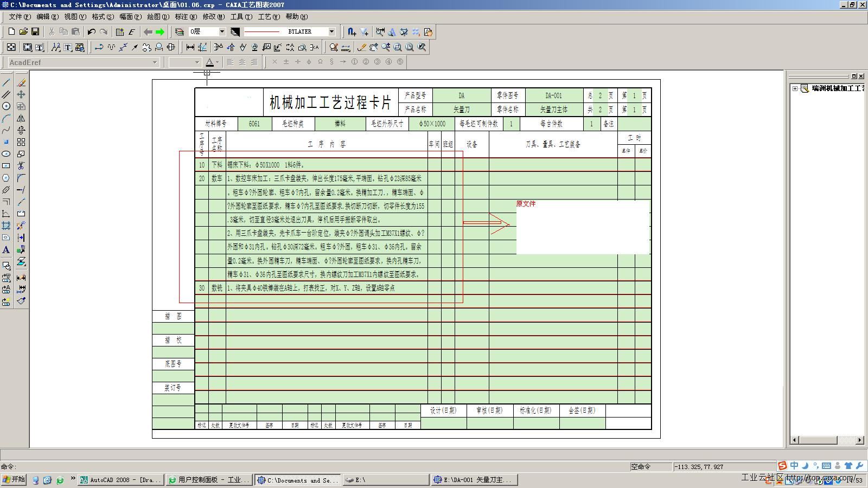Toggle the Chinese input indicator in the system tray

[x=794, y=465]
